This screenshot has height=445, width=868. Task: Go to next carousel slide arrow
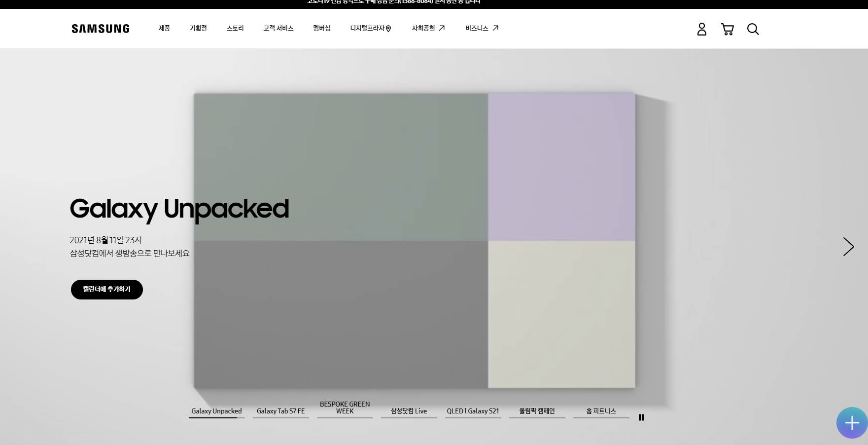pos(848,247)
